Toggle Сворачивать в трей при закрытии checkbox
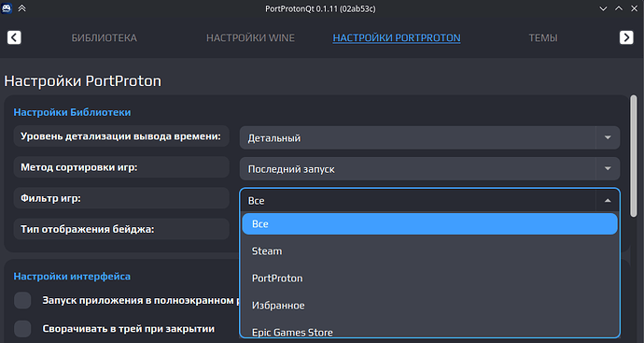The width and height of the screenshot is (644, 343). tap(22, 329)
